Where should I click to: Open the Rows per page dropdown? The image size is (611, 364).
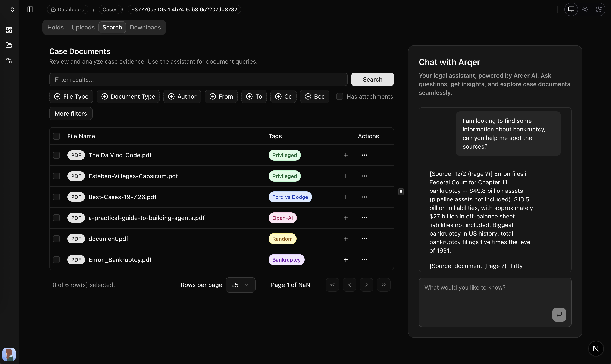[240, 285]
